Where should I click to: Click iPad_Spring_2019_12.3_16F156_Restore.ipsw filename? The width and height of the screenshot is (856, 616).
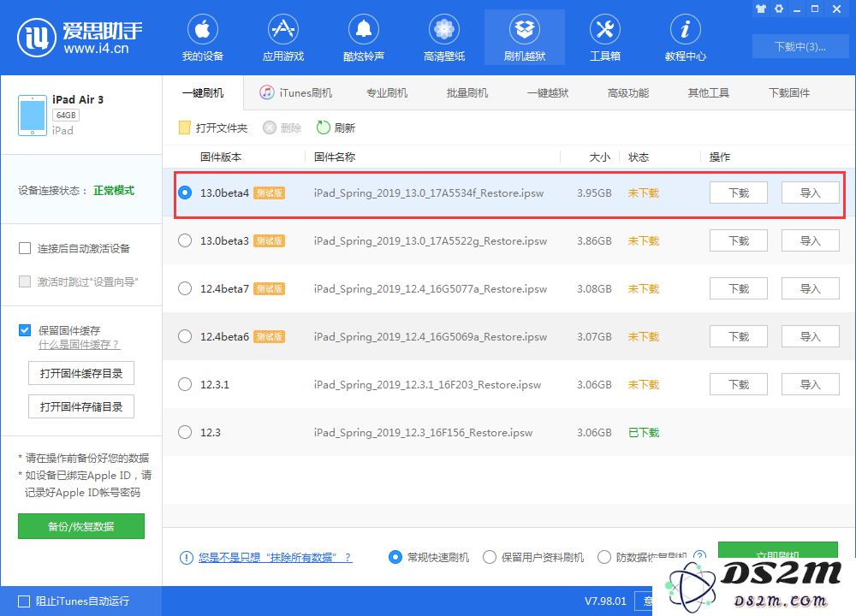pyautogui.click(x=423, y=433)
